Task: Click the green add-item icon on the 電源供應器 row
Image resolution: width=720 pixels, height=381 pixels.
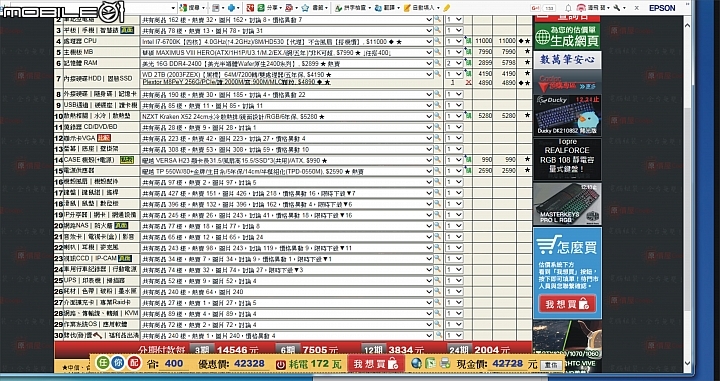Action: pos(468,170)
